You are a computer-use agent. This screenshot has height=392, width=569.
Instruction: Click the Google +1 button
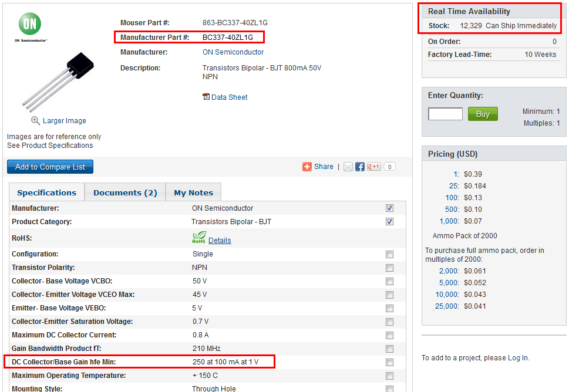pyautogui.click(x=373, y=167)
